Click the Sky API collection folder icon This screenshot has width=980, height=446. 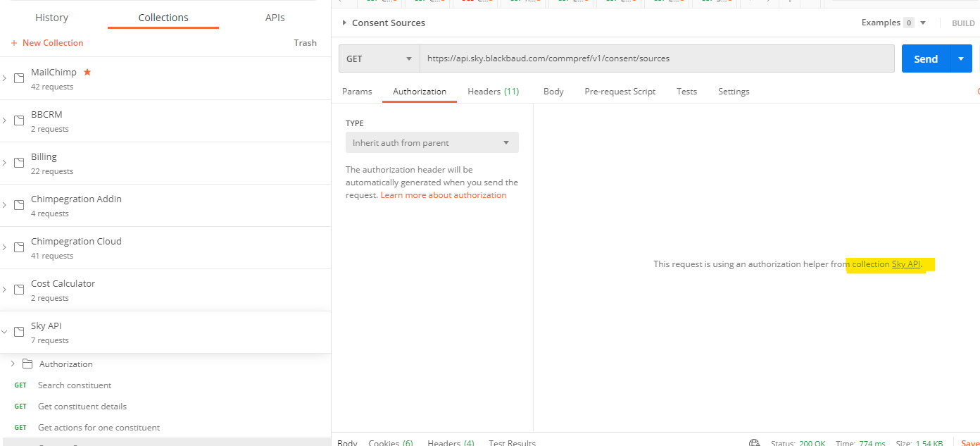point(20,332)
